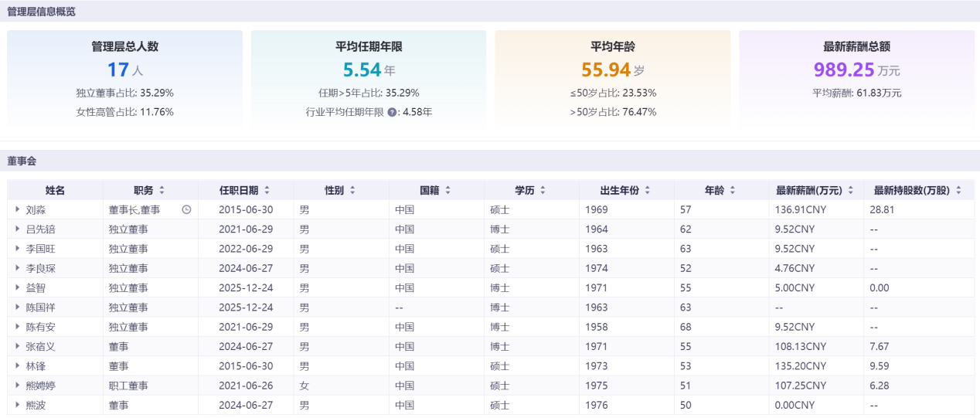Expand the 吕先锫 row
980x418 pixels.
pyautogui.click(x=17, y=229)
